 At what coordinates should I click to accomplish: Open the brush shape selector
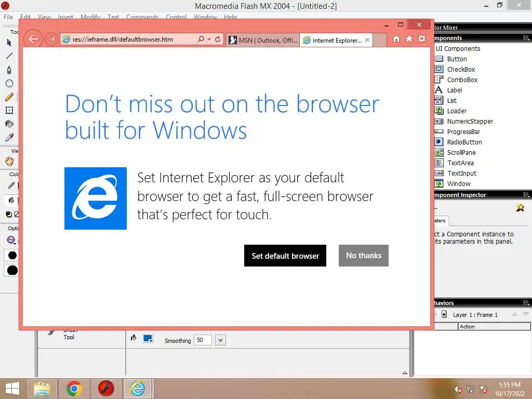[x=11, y=270]
